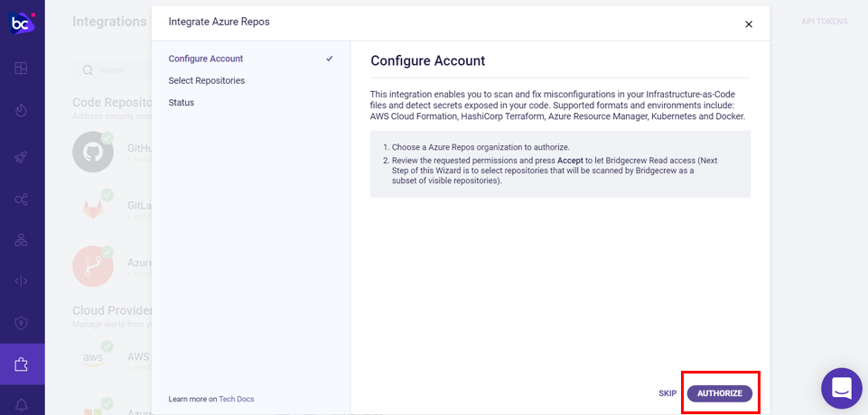Viewport: 868px width, 415px height.
Task: Open the API TOKENS tab
Action: 825,22
